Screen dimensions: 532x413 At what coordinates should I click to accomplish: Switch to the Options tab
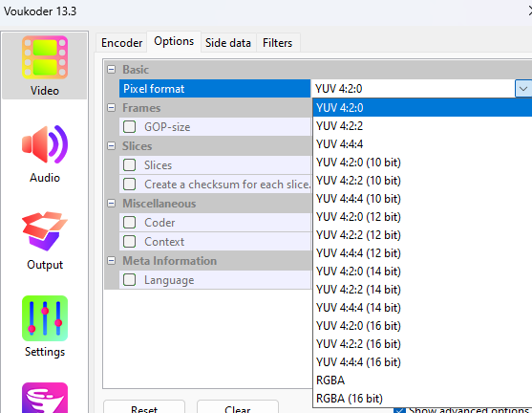tap(174, 41)
